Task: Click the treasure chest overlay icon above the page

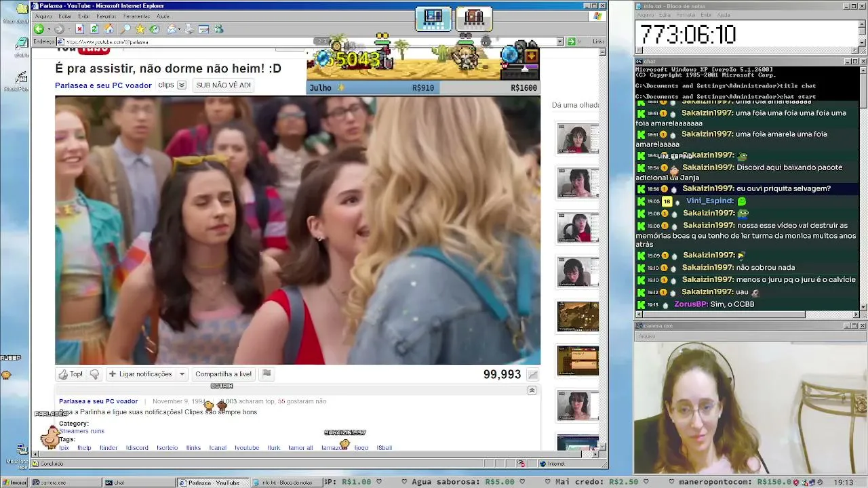Action: coord(474,18)
